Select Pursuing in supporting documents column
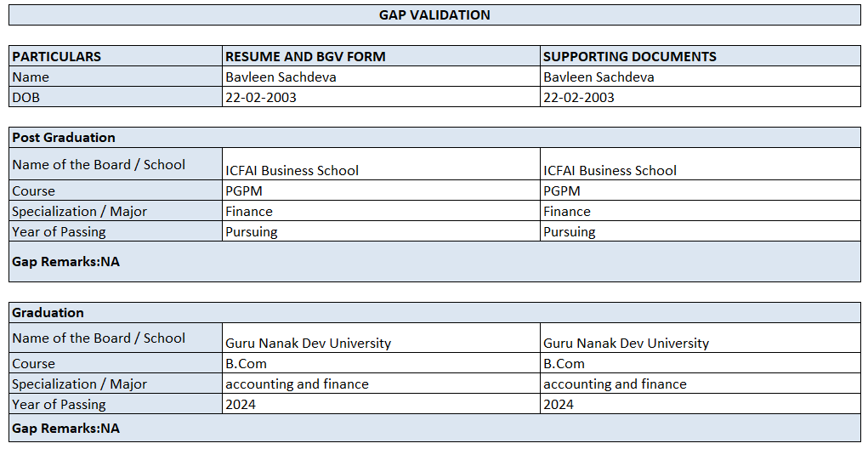The height and width of the screenshot is (449, 868). [x=570, y=231]
